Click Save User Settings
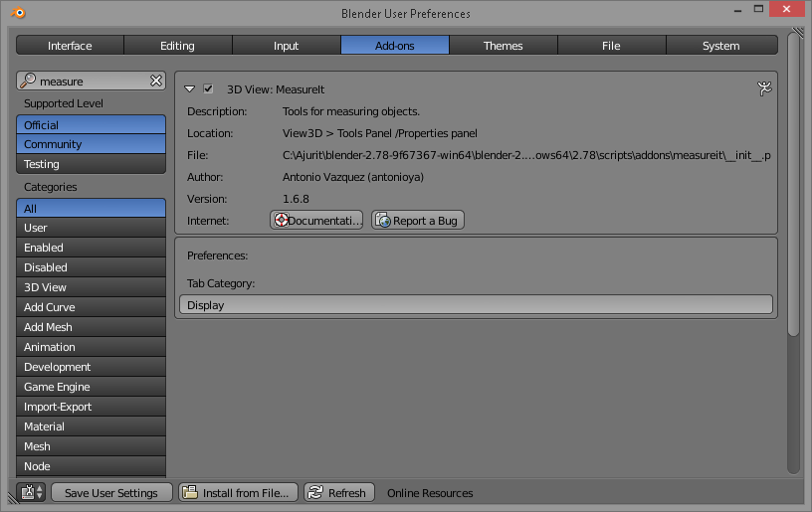The height and width of the screenshot is (512, 812). click(x=111, y=492)
